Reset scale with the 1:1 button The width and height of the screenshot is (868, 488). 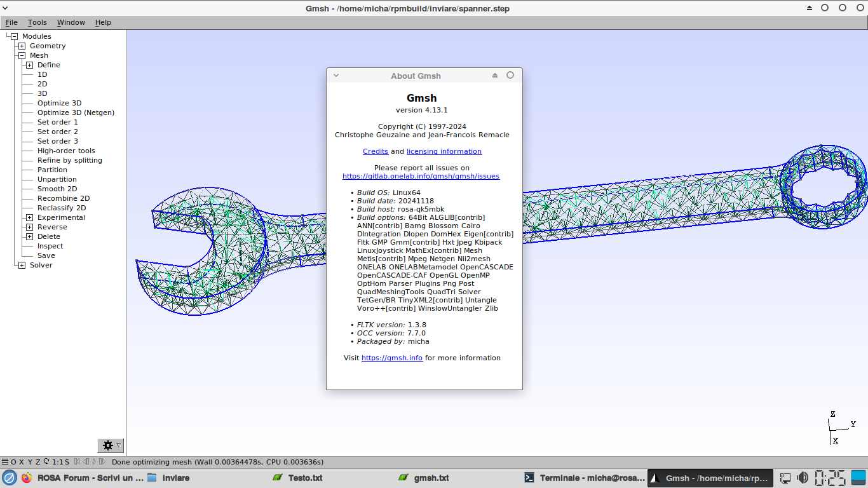click(x=58, y=462)
